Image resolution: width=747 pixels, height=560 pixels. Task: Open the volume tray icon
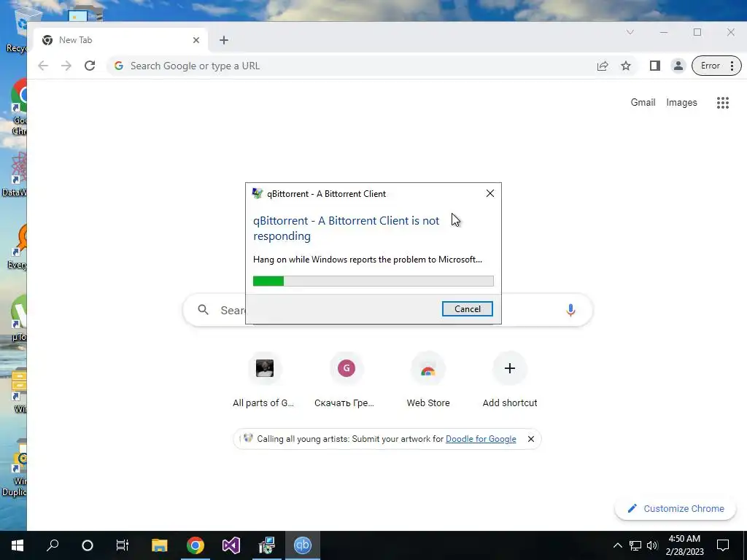click(x=652, y=545)
